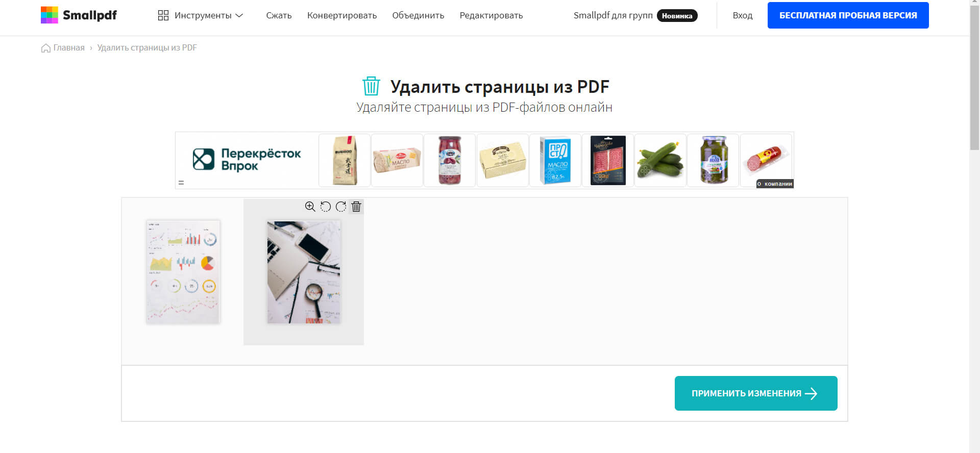The image size is (980, 453).
Task: Delete page two with the trash icon
Action: click(356, 207)
